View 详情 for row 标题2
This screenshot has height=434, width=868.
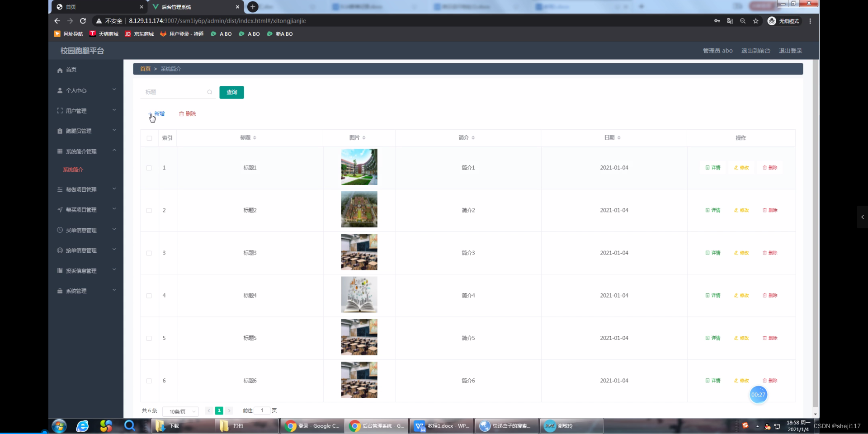[713, 210]
